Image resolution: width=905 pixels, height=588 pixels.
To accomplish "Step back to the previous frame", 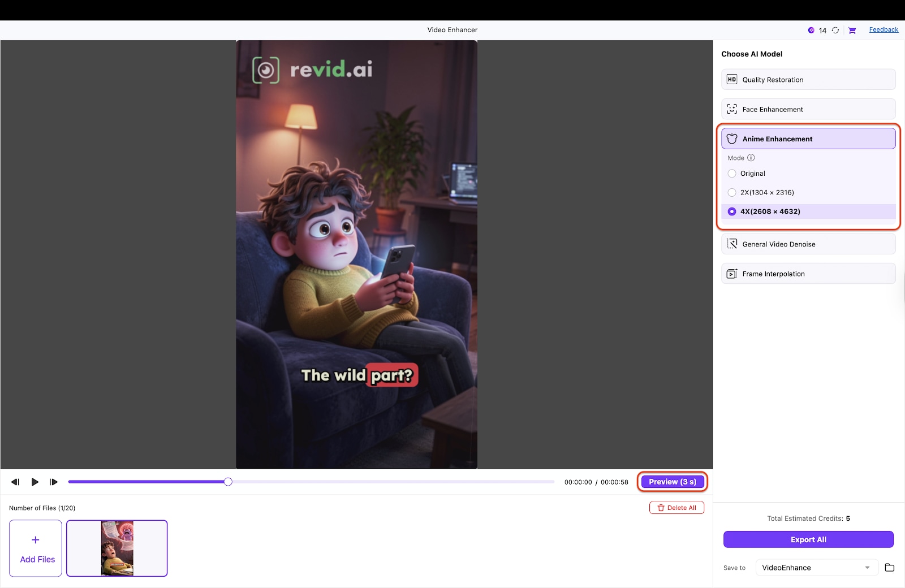I will (x=15, y=482).
